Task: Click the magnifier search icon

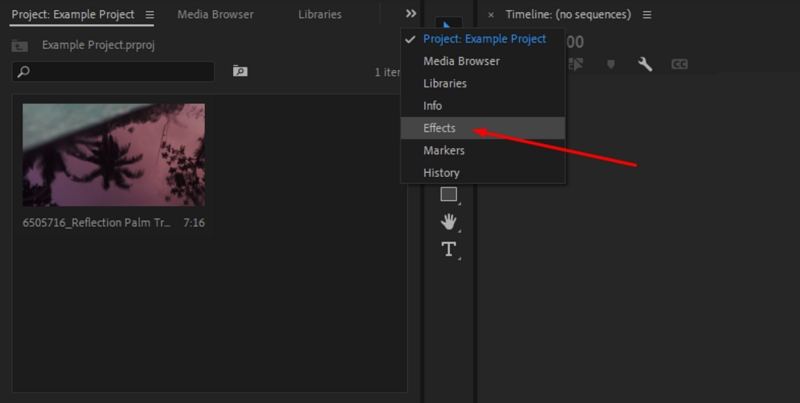Action: pos(23,72)
